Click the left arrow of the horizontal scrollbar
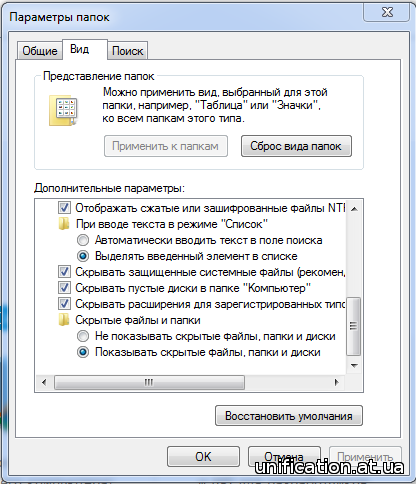 [44, 382]
